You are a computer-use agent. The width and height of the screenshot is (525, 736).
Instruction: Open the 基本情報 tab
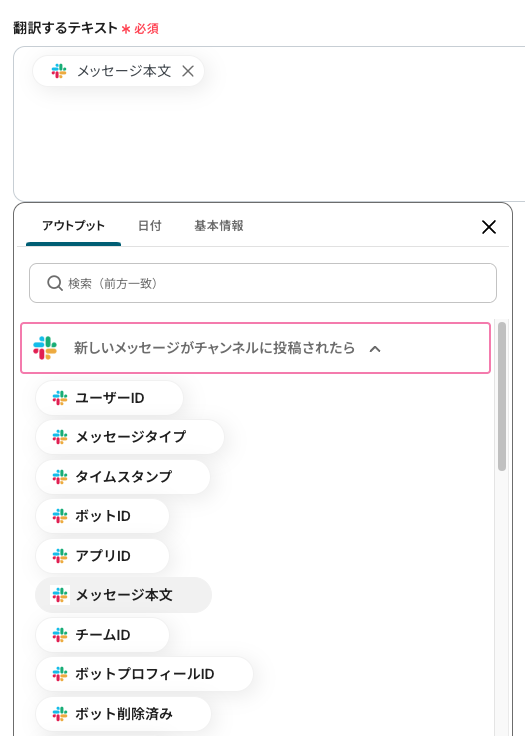click(x=219, y=226)
